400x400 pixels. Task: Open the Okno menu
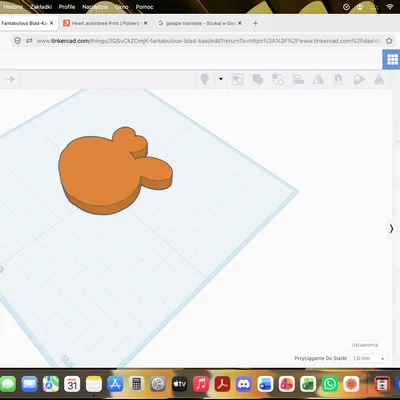[122, 7]
